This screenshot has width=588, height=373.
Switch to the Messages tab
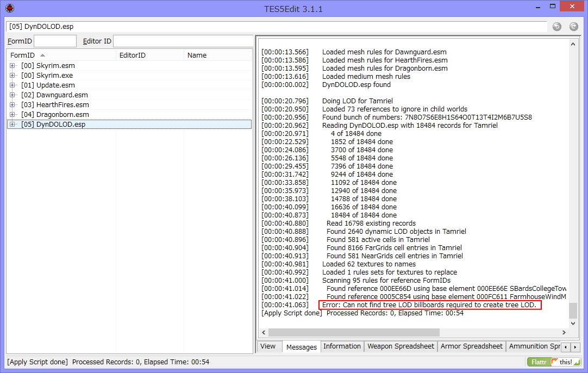pos(301,347)
